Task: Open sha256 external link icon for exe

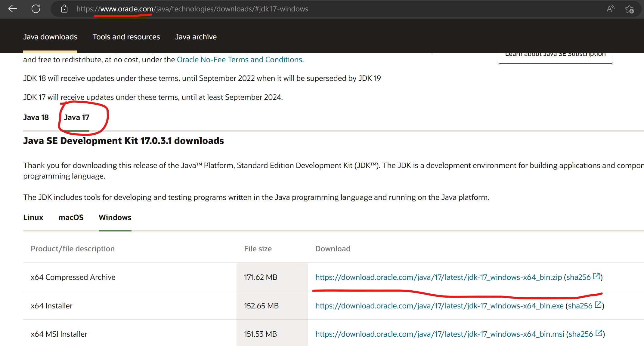Action: pyautogui.click(x=598, y=305)
